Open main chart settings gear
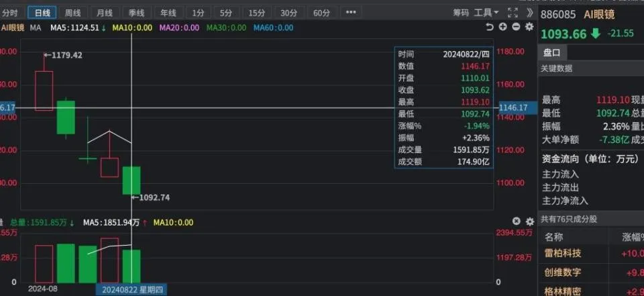This screenshot has height=296, width=644. tap(530, 27)
